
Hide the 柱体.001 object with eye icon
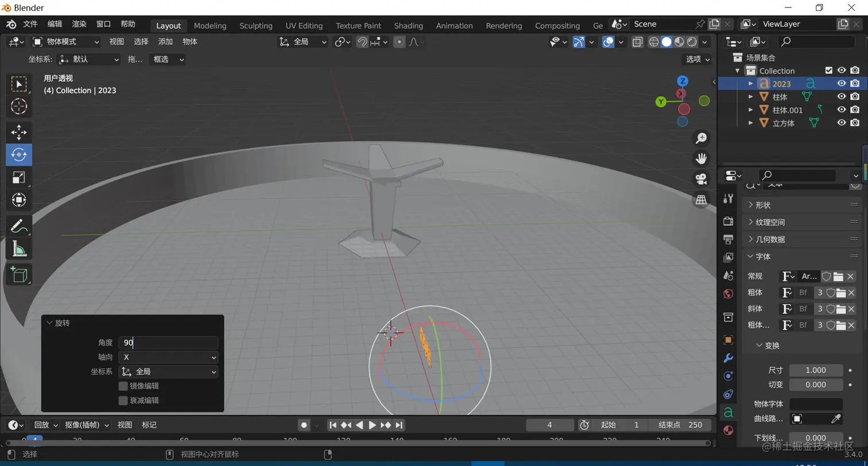pyautogui.click(x=841, y=110)
